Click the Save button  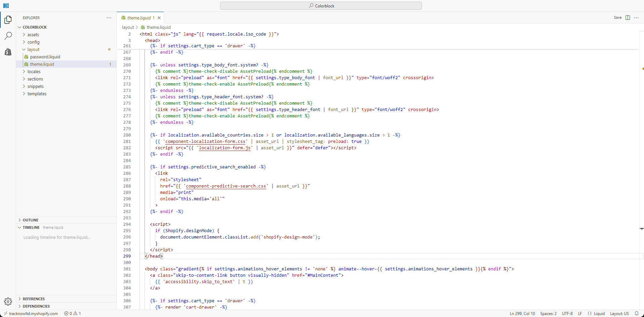tap(618, 18)
